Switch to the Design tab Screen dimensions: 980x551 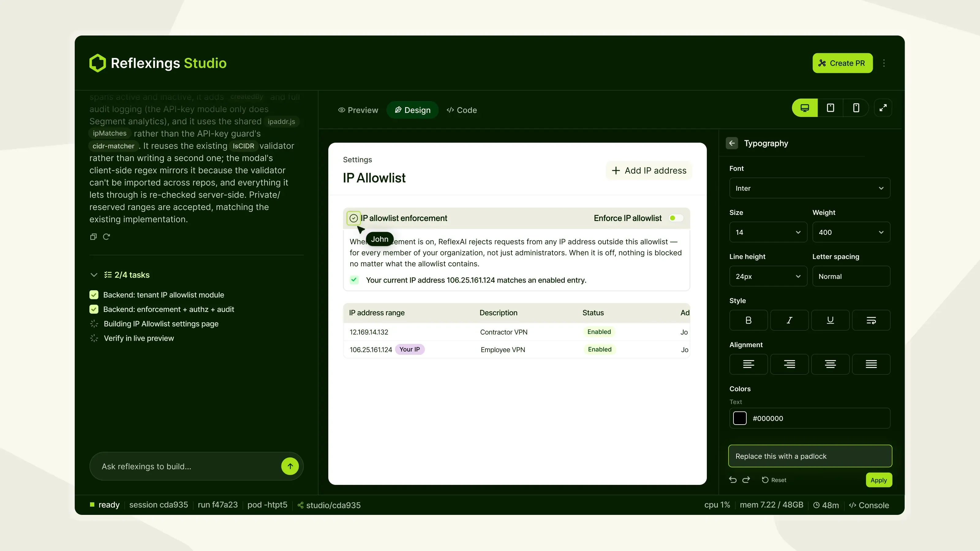(x=413, y=110)
